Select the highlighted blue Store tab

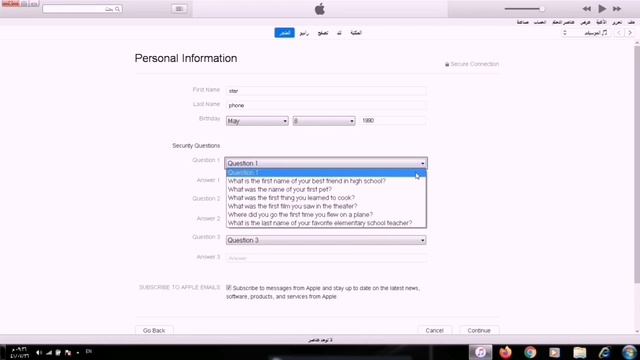coord(284,33)
